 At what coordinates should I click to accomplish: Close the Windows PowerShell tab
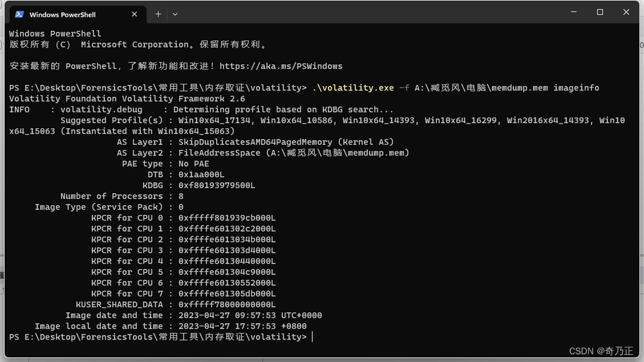(x=135, y=14)
